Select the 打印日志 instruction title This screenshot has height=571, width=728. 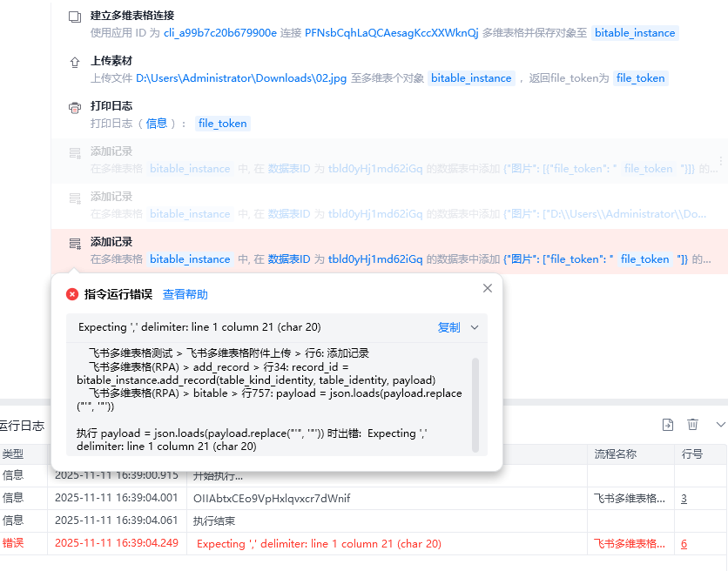click(111, 106)
